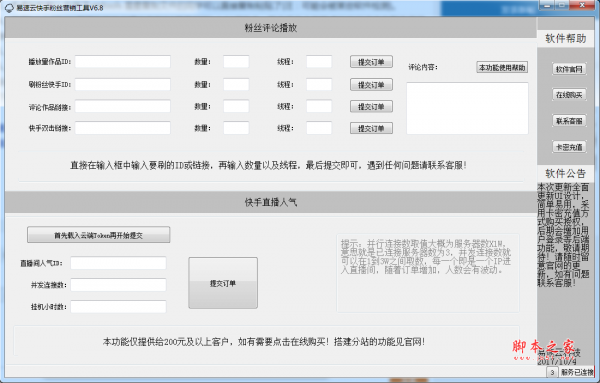Click the 软件公告 sidebar heading
The width and height of the screenshot is (600, 383).
click(x=565, y=173)
